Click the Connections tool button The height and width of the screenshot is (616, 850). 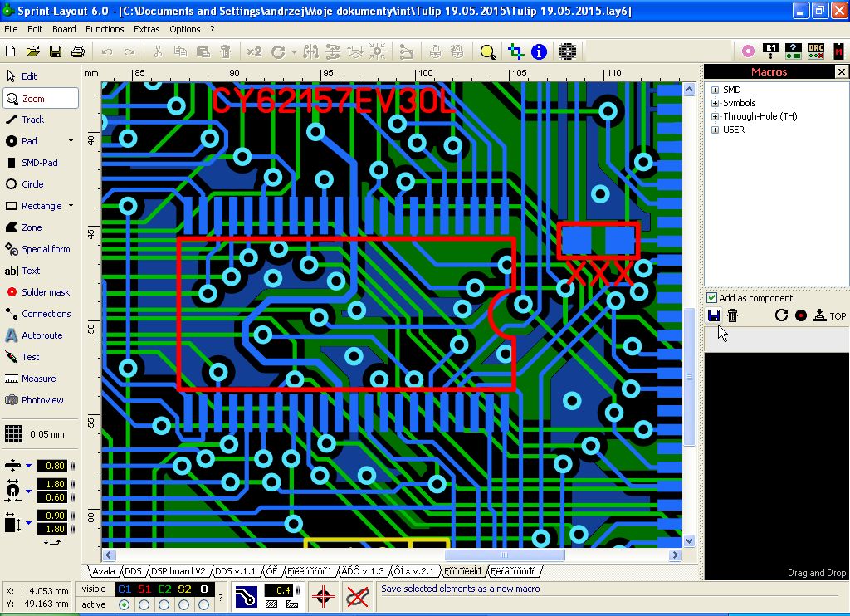46,314
